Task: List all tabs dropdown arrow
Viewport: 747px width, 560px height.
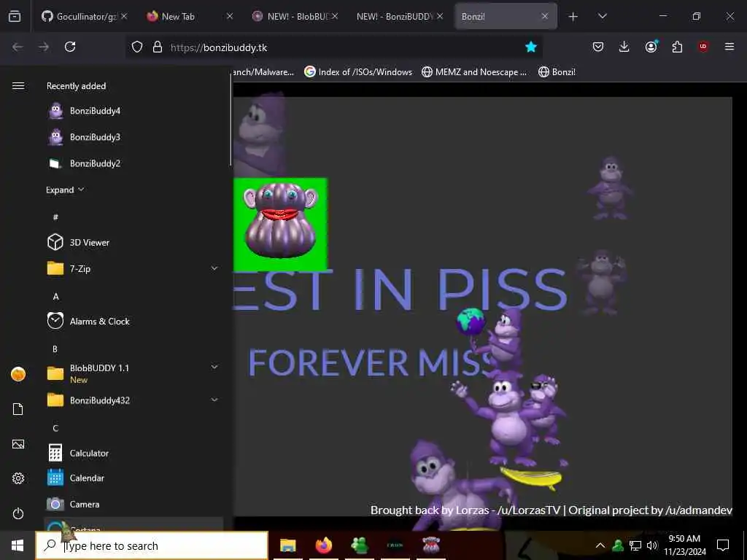Action: coord(602,16)
